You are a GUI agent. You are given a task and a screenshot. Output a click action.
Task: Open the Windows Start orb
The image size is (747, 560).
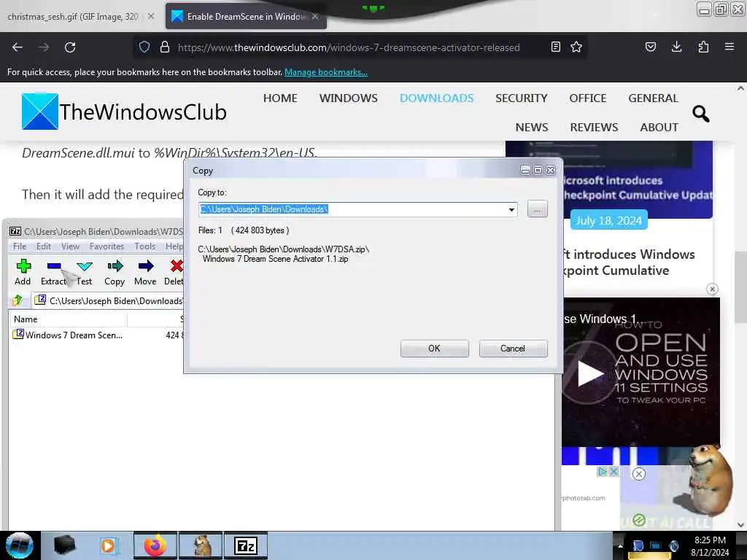(20, 545)
